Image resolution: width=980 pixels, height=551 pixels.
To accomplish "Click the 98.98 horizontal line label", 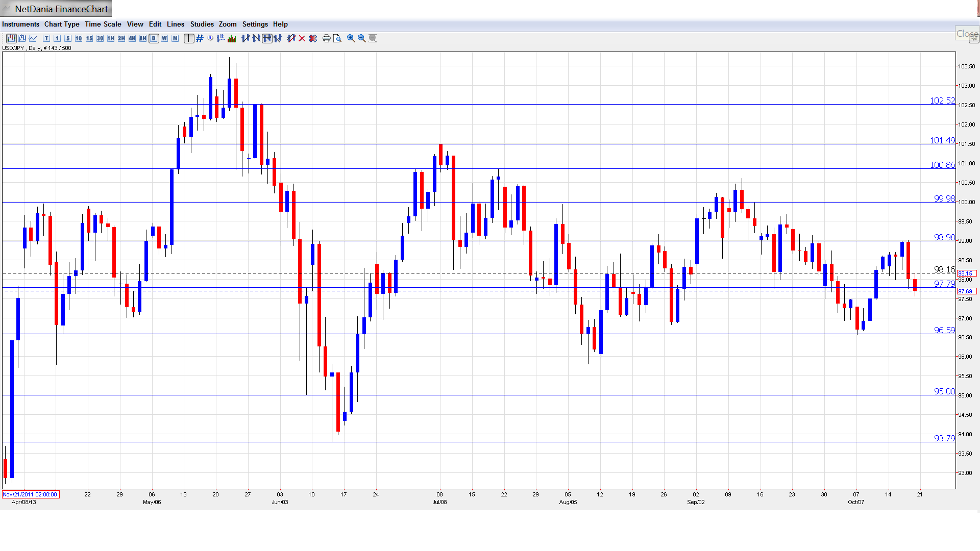I will (x=944, y=237).
